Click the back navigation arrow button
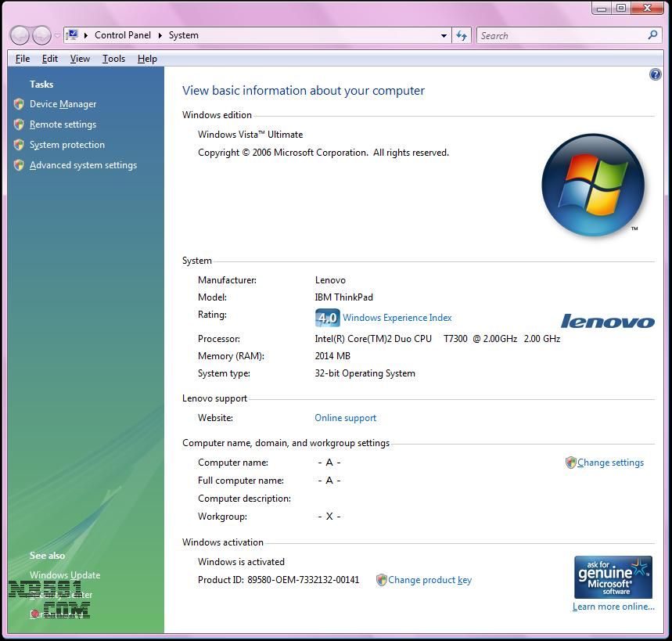 [20, 35]
